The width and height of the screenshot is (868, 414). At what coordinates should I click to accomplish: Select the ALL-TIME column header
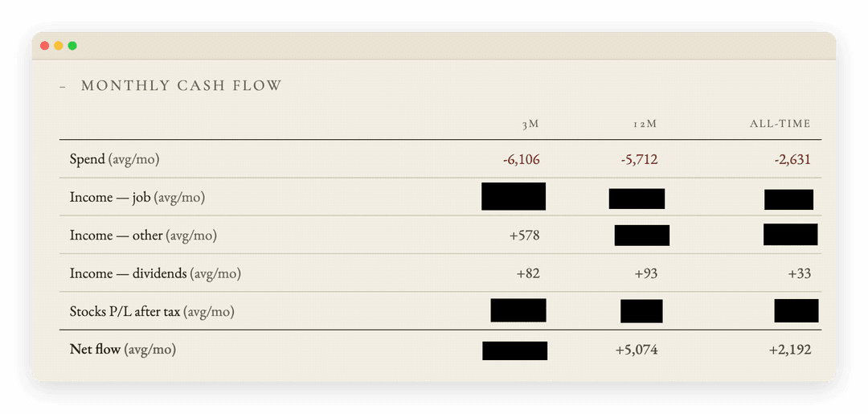(x=780, y=124)
